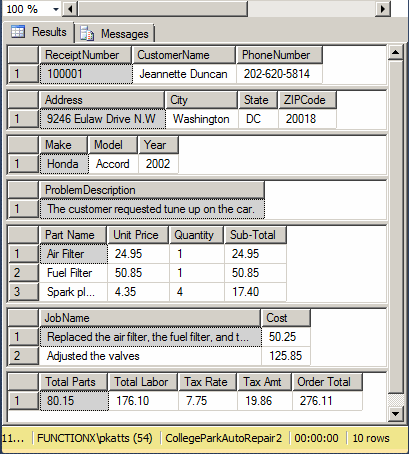Click the vertical scrollbar thumb
This screenshot has width=409, height=454.
[396, 226]
